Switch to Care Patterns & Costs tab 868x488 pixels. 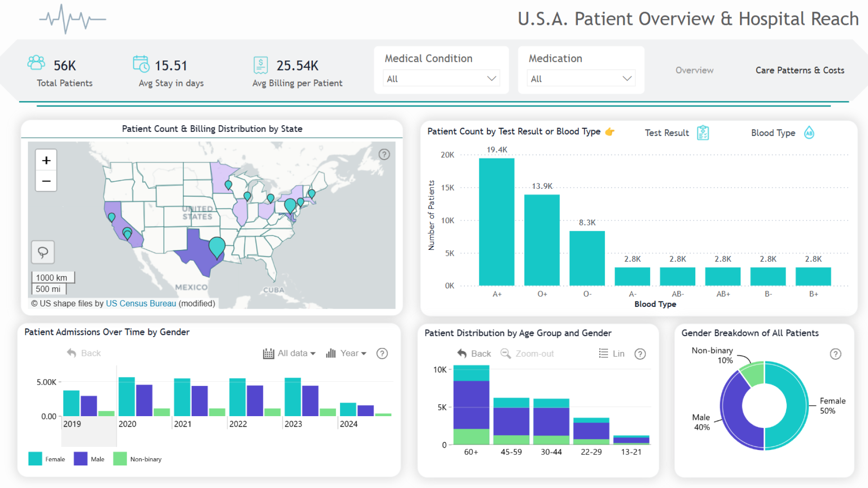coord(800,70)
